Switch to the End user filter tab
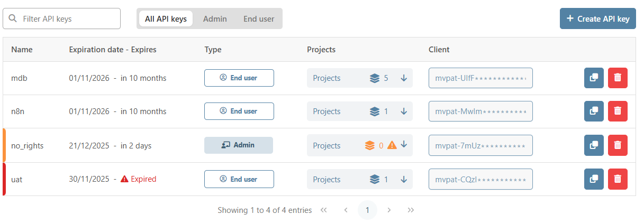 point(259,18)
